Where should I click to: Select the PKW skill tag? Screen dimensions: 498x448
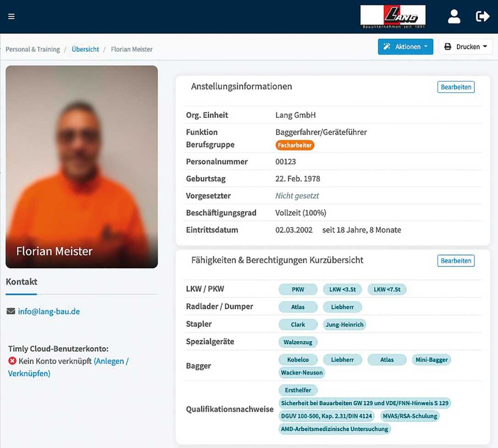click(298, 289)
